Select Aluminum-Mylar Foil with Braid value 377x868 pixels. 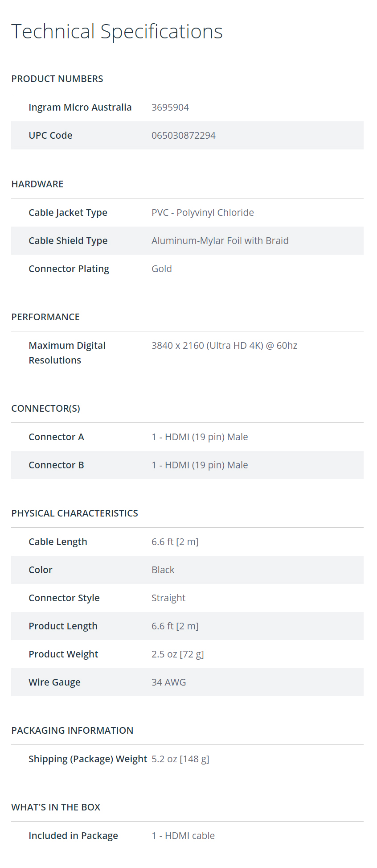(220, 241)
